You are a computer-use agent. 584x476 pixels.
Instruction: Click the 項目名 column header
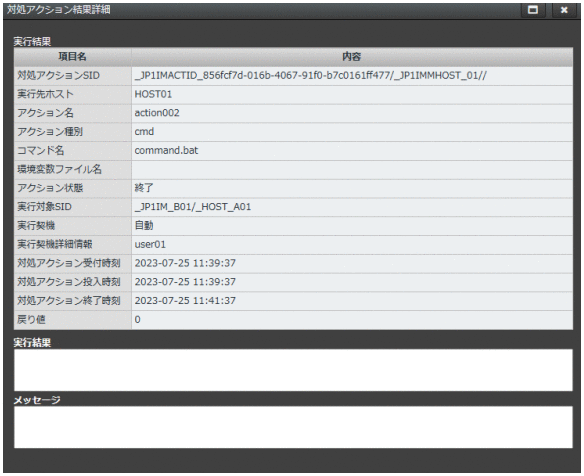click(73, 57)
